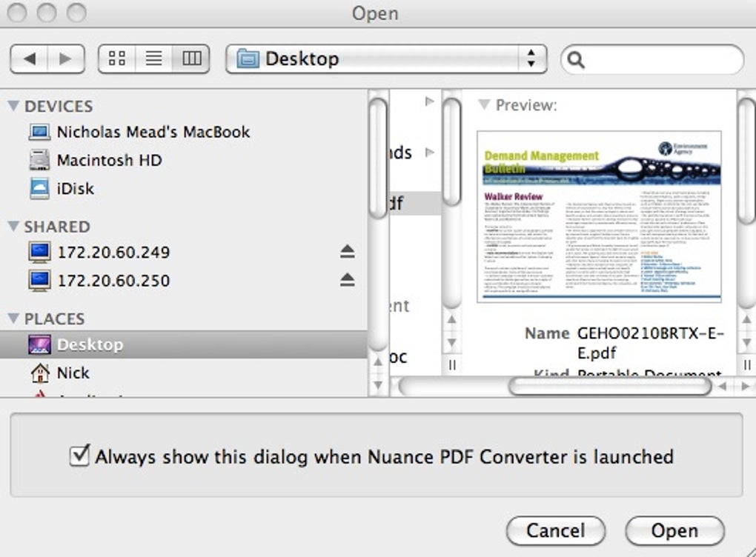Open the Desktop location pop-up menu
The height and width of the screenshot is (557, 756).
[386, 59]
